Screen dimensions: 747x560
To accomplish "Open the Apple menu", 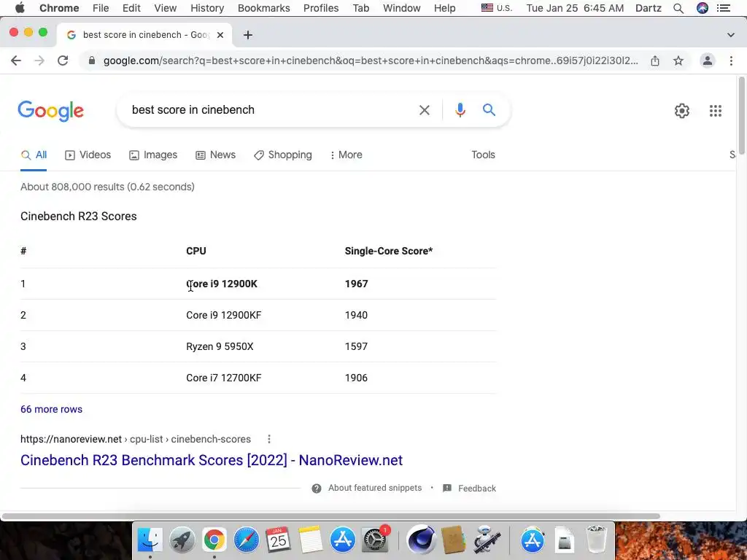I will 20,8.
